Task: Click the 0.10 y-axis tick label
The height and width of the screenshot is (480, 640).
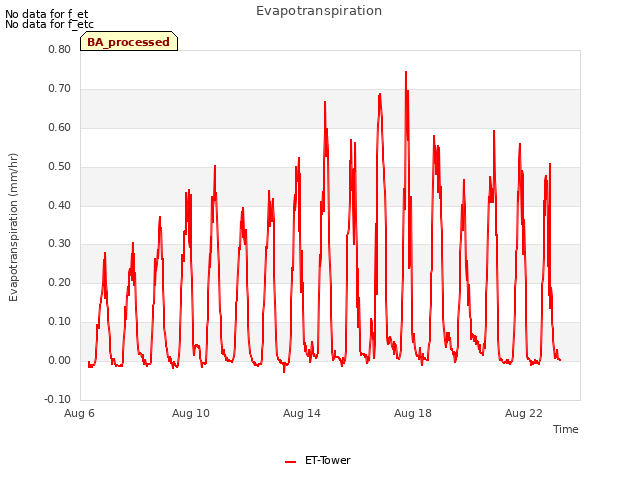Action: click(59, 321)
